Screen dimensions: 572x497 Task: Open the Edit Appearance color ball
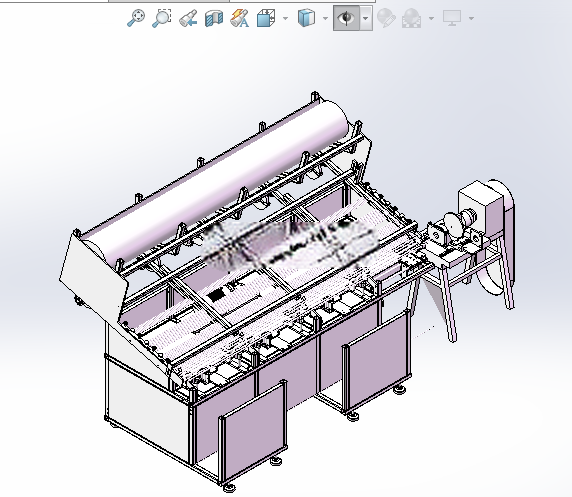pos(386,18)
